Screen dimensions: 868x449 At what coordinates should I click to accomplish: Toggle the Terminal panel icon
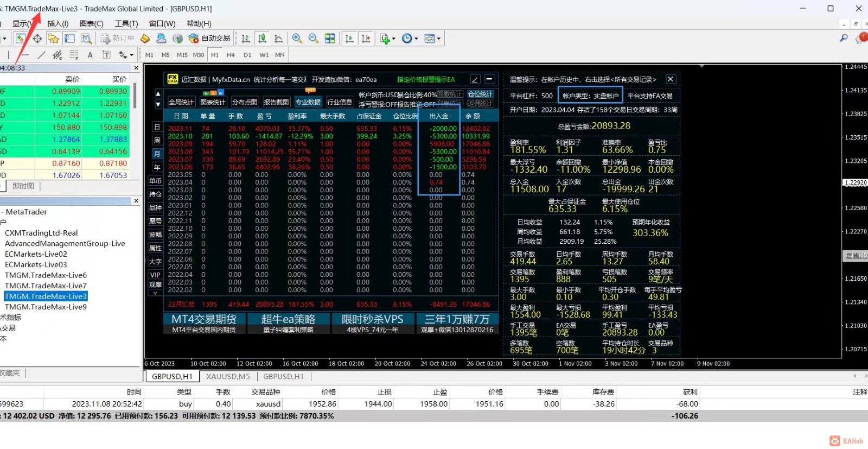click(x=69, y=38)
